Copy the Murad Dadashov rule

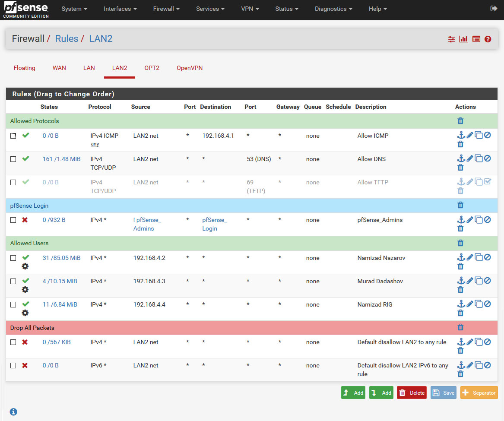[x=479, y=281]
